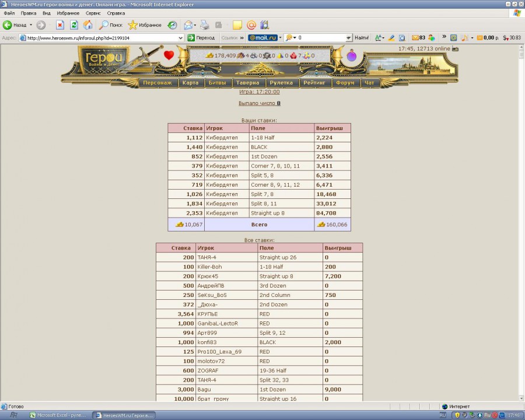Click the Stop loading icon

[x=60, y=25]
